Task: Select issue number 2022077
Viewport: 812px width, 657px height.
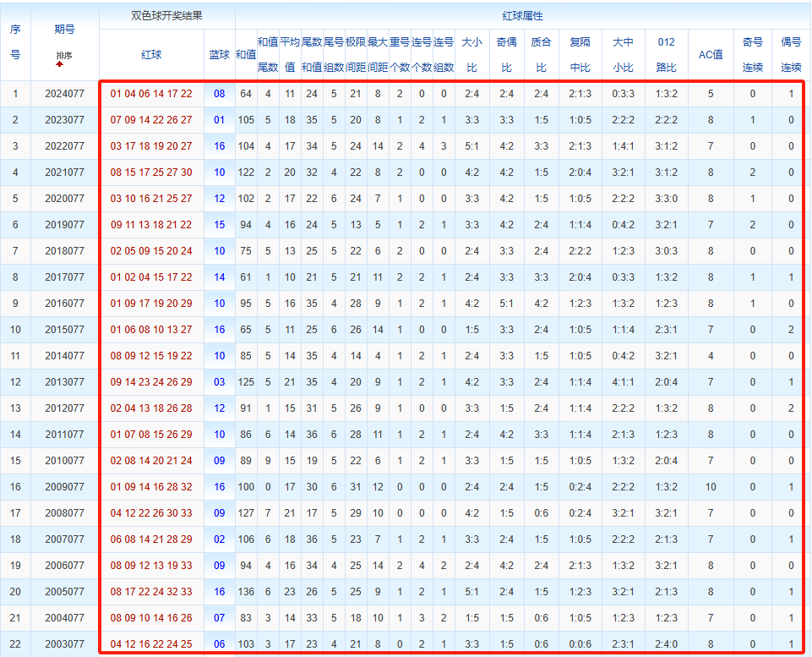Action: (x=65, y=146)
